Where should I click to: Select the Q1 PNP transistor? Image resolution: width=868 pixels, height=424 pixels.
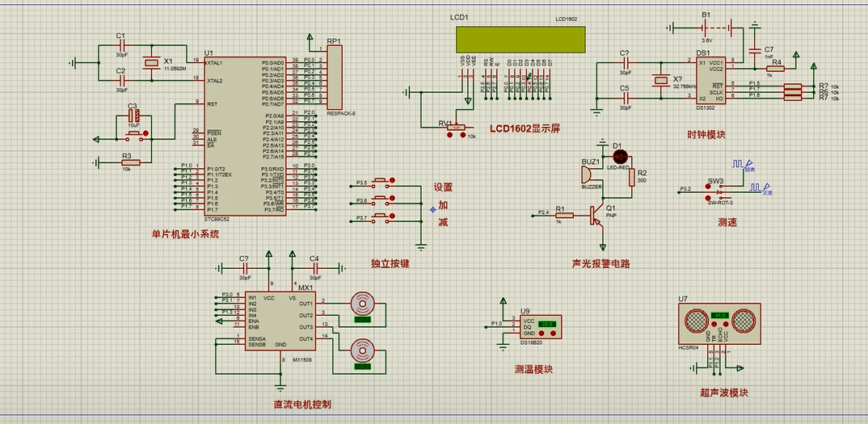[597, 216]
